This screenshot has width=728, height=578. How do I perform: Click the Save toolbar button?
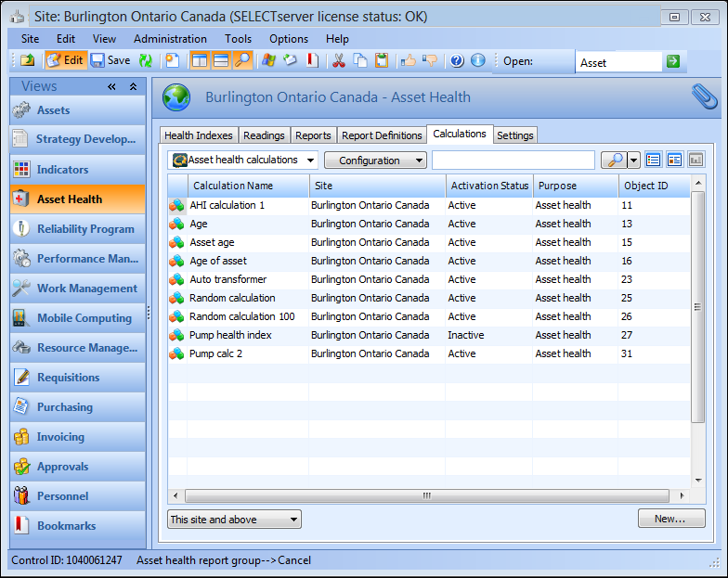pos(110,60)
